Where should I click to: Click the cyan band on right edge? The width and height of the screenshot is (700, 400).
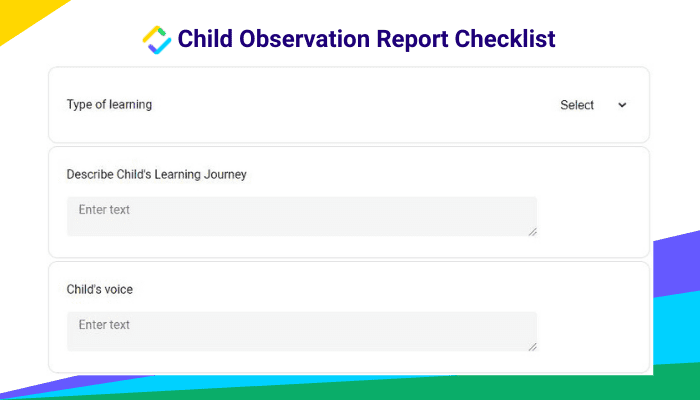coord(676,330)
